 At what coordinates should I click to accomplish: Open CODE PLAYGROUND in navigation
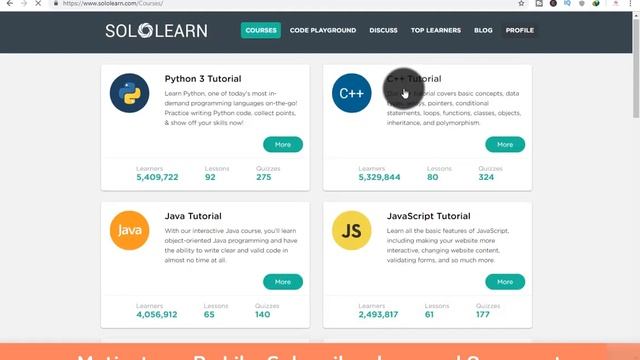pyautogui.click(x=323, y=30)
